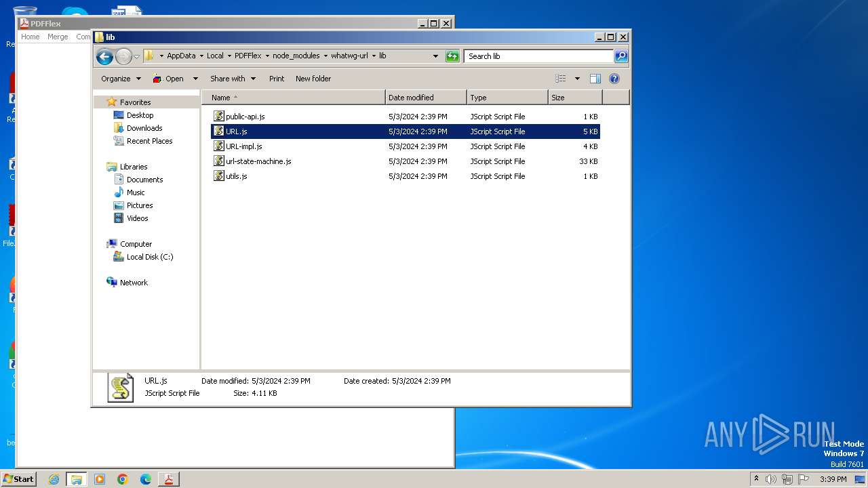
Task: Open Windows Media Player from taskbar
Action: click(x=100, y=479)
